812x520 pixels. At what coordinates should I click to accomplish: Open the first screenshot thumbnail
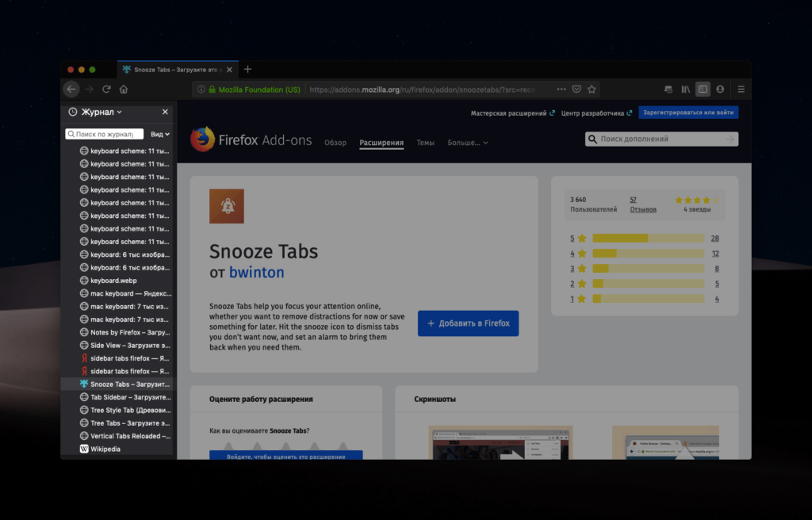pos(500,442)
